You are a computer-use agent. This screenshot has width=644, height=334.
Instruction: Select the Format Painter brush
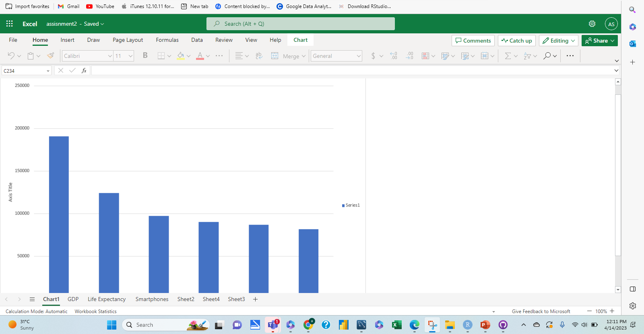(50, 56)
